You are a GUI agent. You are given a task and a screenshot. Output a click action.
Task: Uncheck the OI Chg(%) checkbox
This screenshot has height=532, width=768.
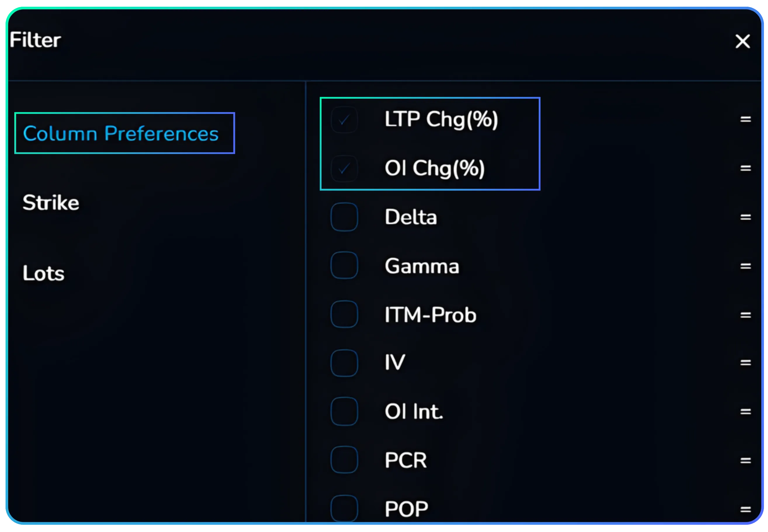344,168
